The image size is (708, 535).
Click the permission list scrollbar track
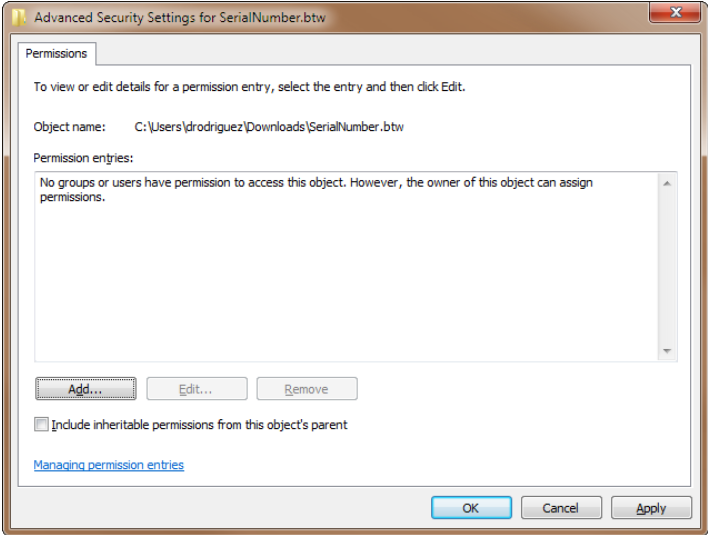pyautogui.click(x=667, y=267)
